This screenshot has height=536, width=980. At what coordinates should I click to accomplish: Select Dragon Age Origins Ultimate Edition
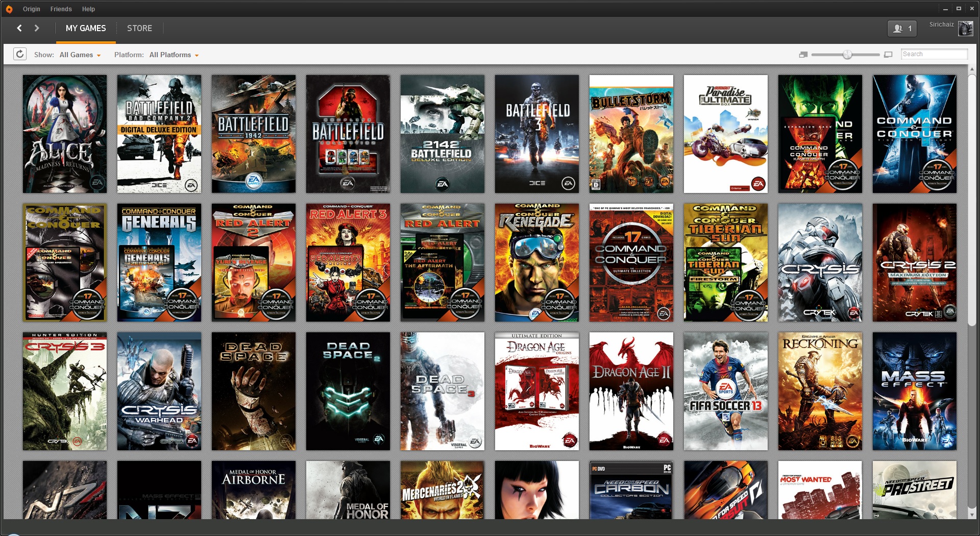point(537,391)
